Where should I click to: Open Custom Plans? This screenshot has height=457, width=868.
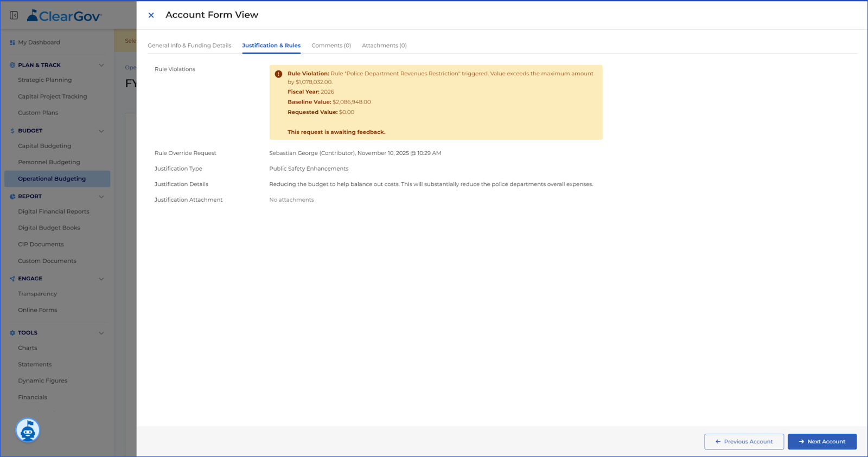(38, 113)
